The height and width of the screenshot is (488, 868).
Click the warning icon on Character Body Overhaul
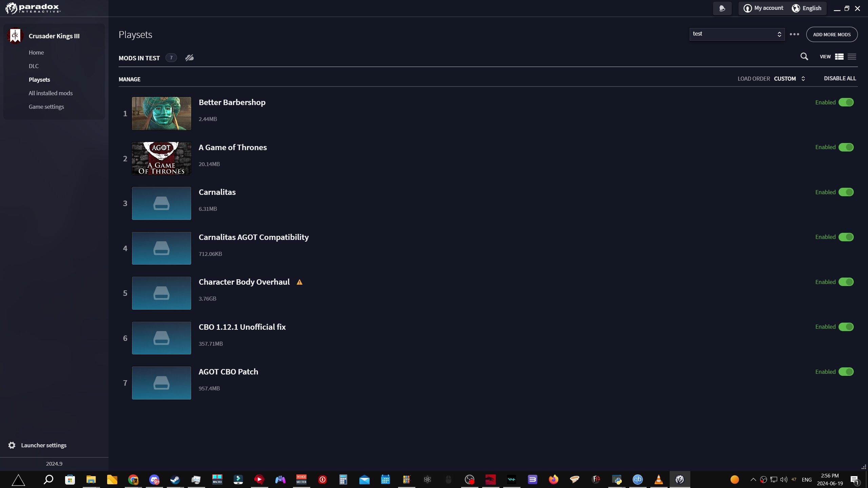coord(299,282)
